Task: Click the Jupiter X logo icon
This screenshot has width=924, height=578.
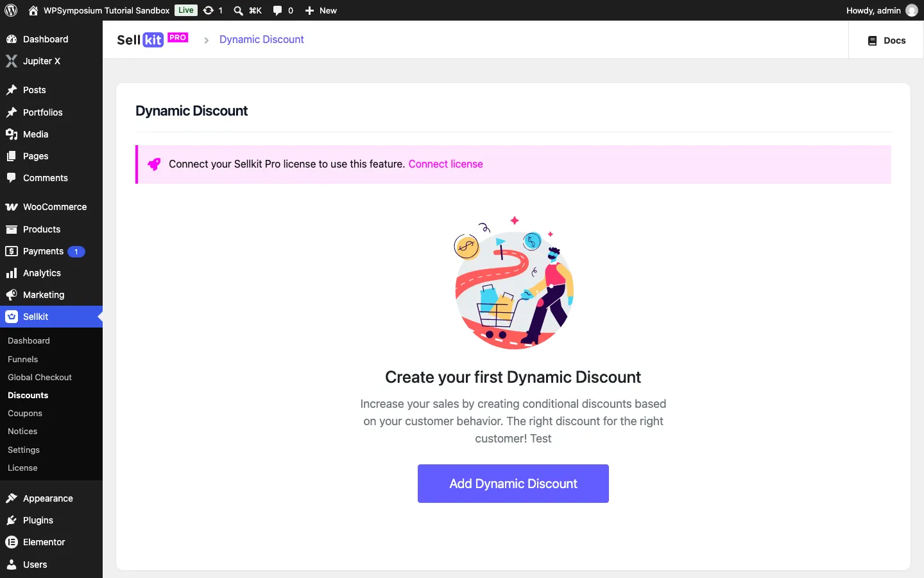Action: click(12, 61)
